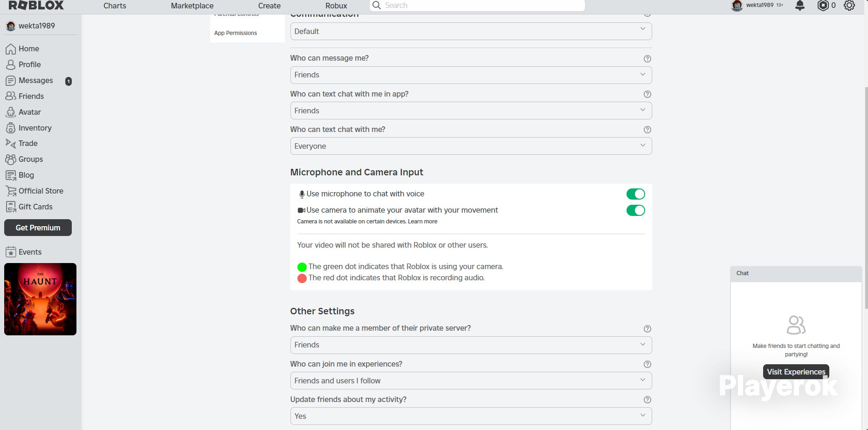Click the green dot camera indicator text

point(406,266)
